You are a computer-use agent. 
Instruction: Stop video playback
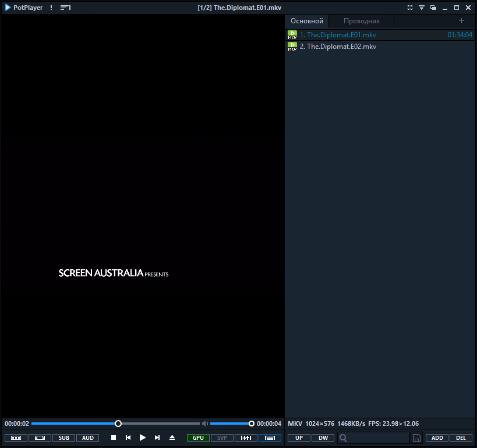tap(114, 438)
